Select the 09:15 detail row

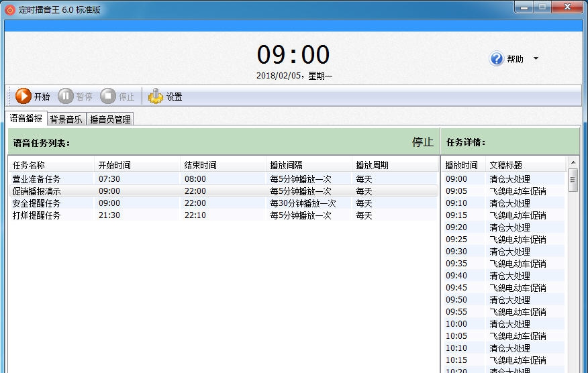503,215
